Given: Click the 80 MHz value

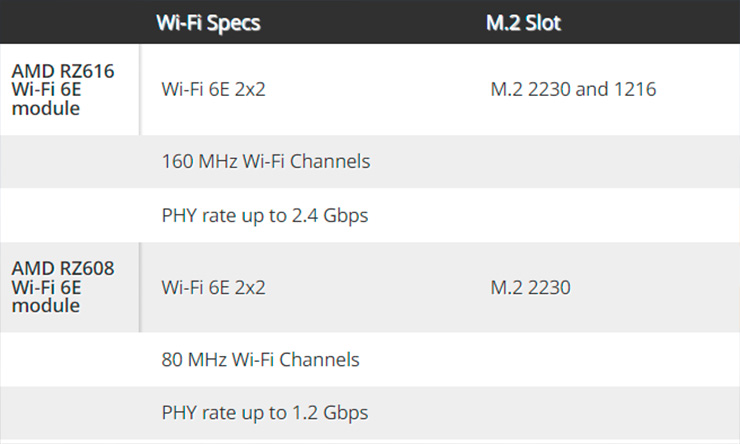Looking at the screenshot, I should click(194, 360).
